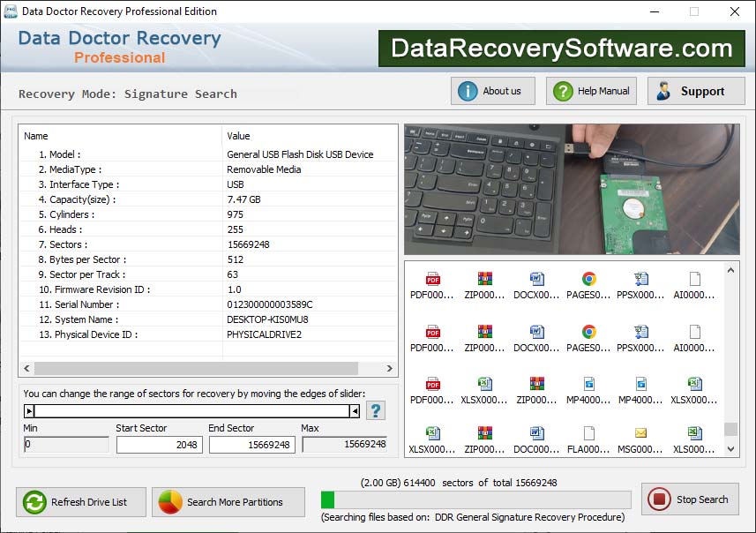The width and height of the screenshot is (756, 533).
Task: Start Search More Partitions
Action: 228,501
